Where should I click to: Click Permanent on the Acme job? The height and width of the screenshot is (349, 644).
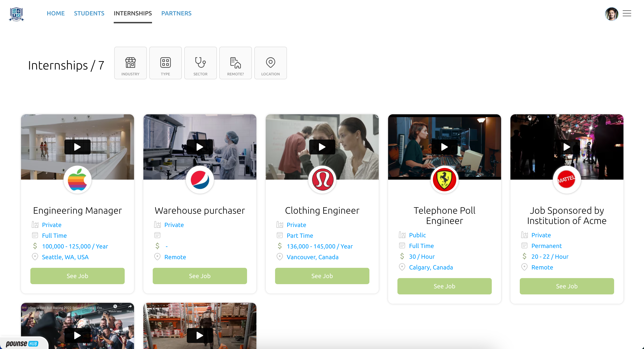click(546, 246)
